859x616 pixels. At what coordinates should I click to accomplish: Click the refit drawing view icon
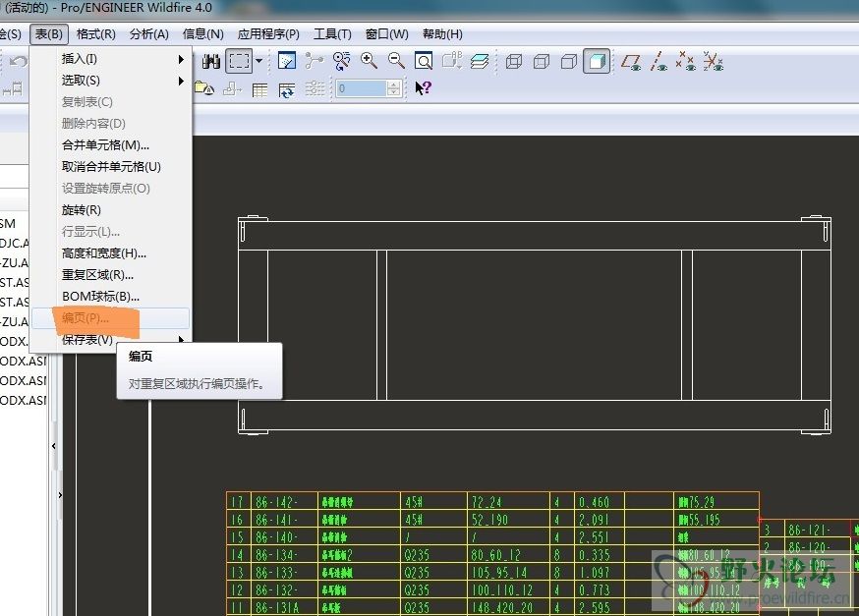(x=424, y=61)
